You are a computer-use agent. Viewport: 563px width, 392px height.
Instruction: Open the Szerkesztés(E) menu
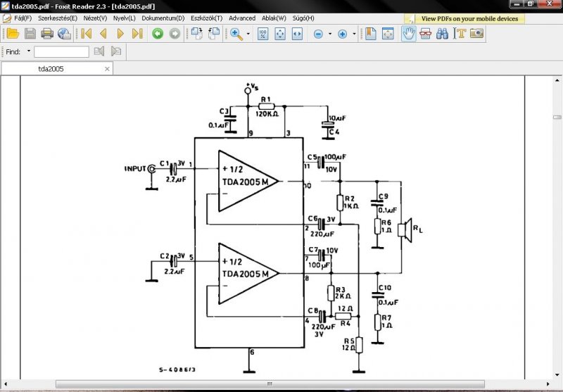point(58,18)
